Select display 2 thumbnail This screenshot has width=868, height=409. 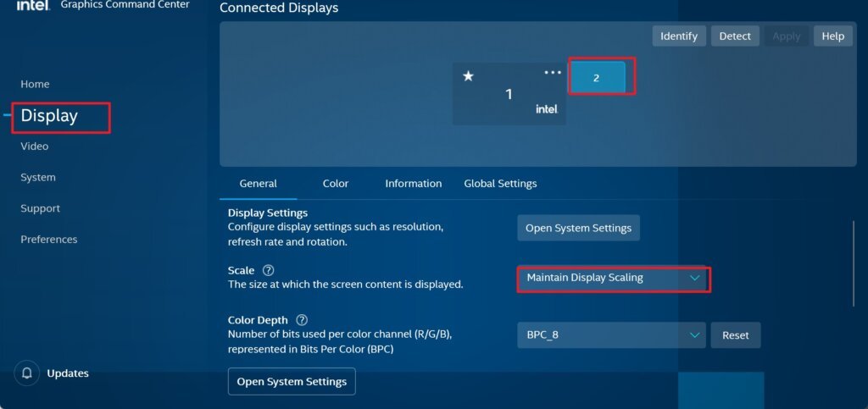pyautogui.click(x=597, y=78)
